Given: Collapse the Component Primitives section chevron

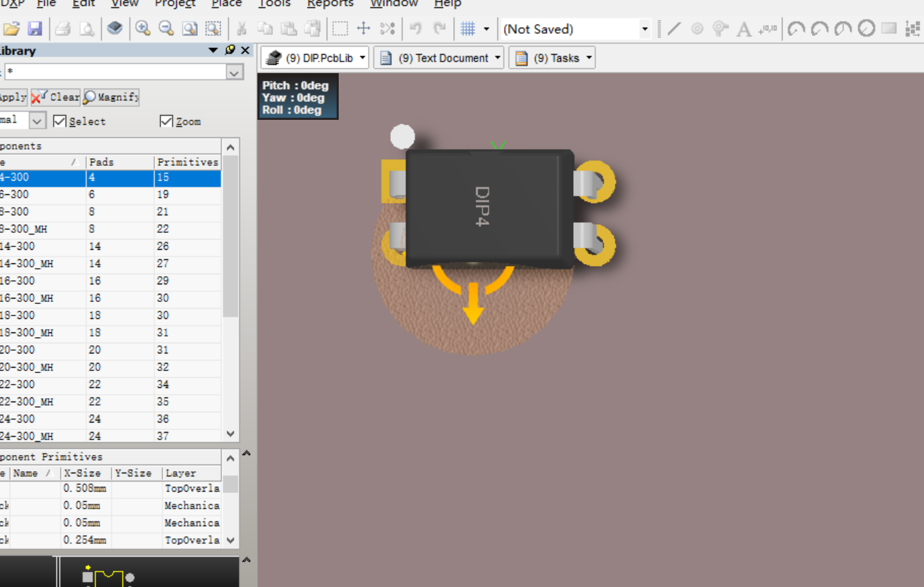Looking at the screenshot, I should (247, 453).
